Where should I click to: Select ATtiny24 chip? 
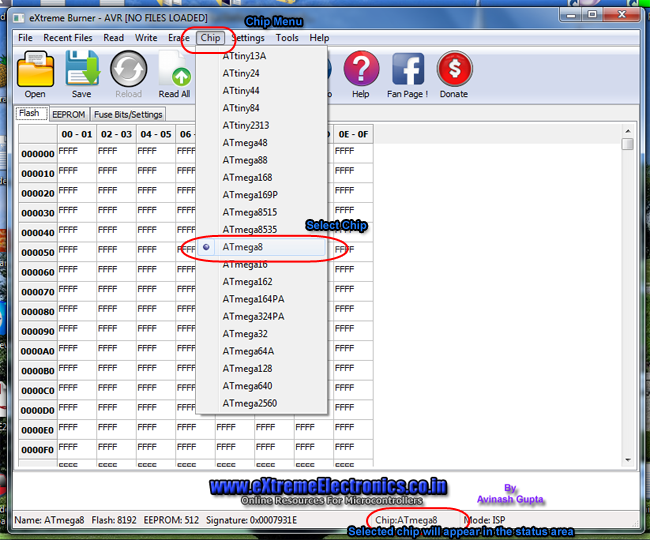(x=261, y=73)
